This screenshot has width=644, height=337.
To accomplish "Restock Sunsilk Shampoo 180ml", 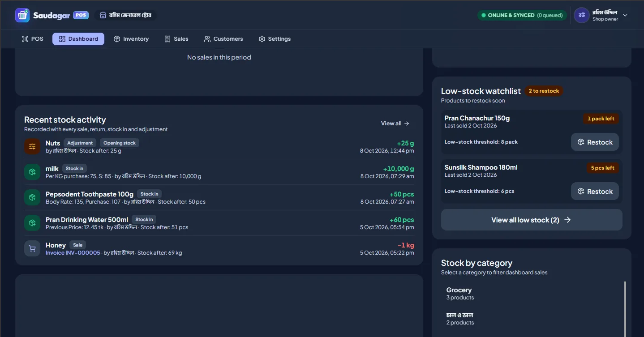I will (x=595, y=191).
